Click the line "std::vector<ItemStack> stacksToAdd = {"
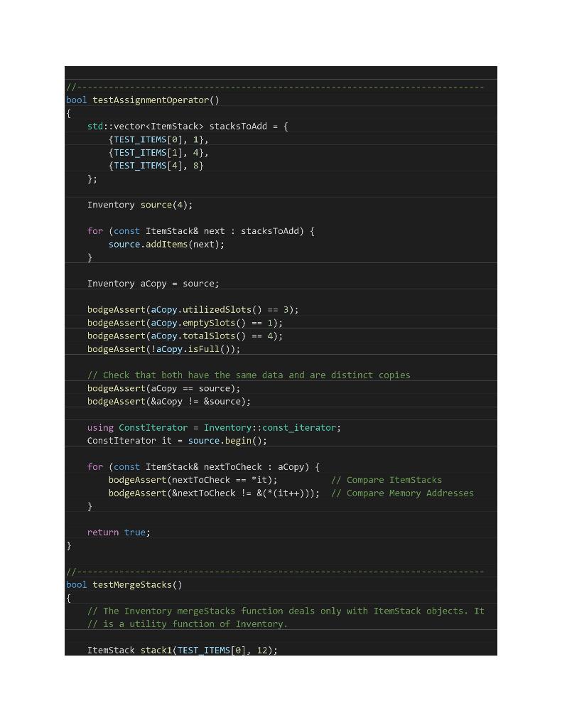This screenshot has width=562, height=728. [x=188, y=127]
